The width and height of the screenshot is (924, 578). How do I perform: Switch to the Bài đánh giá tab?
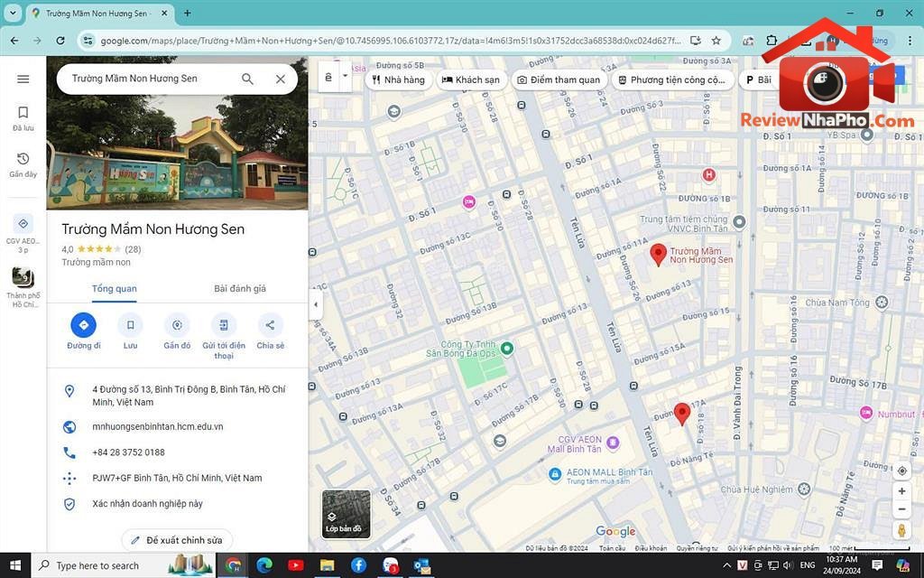click(x=240, y=288)
